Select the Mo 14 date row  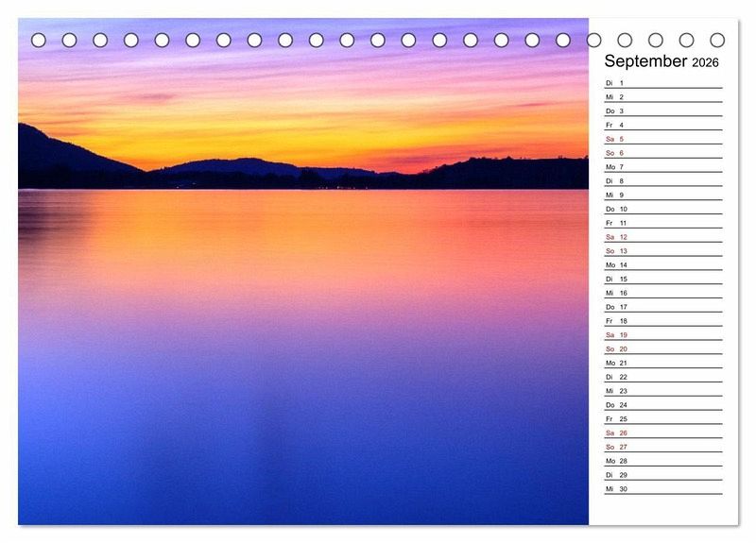pyautogui.click(x=662, y=265)
